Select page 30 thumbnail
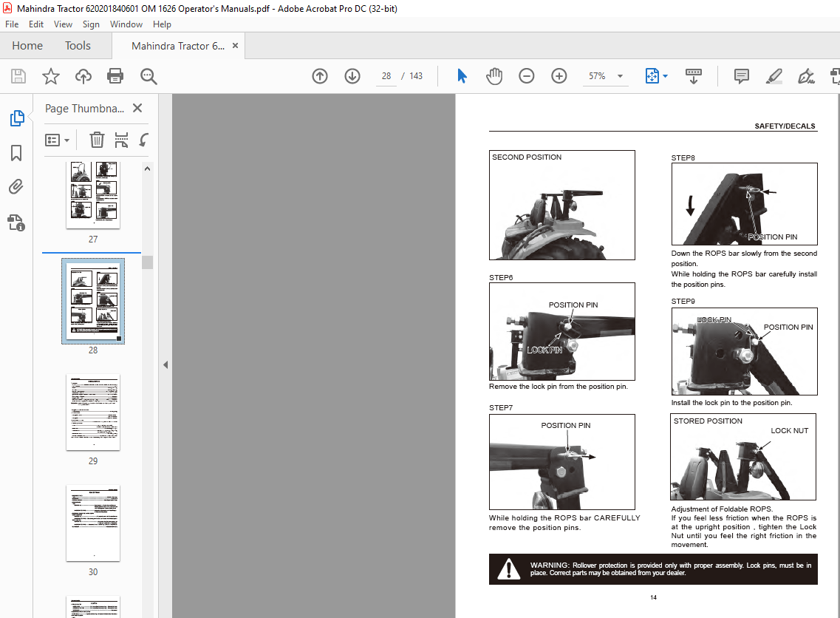Screen dimensions: 840x618 pos(92,523)
